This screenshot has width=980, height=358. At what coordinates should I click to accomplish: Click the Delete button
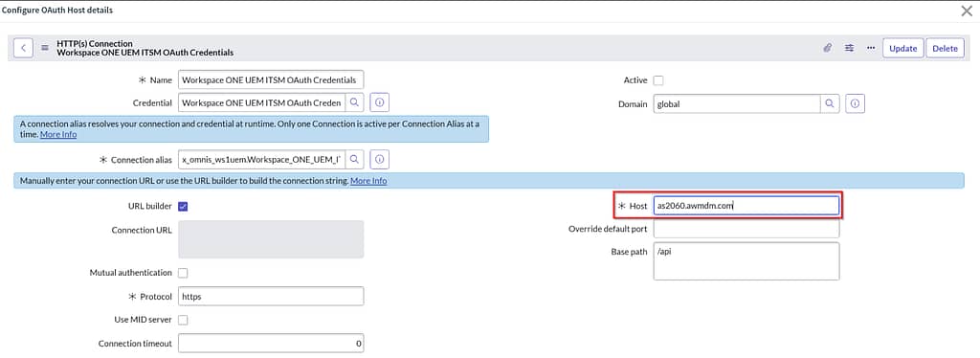pyautogui.click(x=945, y=48)
